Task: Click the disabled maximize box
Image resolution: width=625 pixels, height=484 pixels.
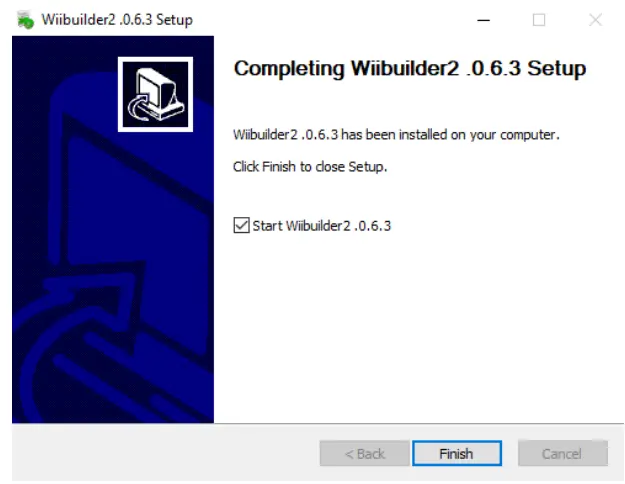Action: (539, 20)
